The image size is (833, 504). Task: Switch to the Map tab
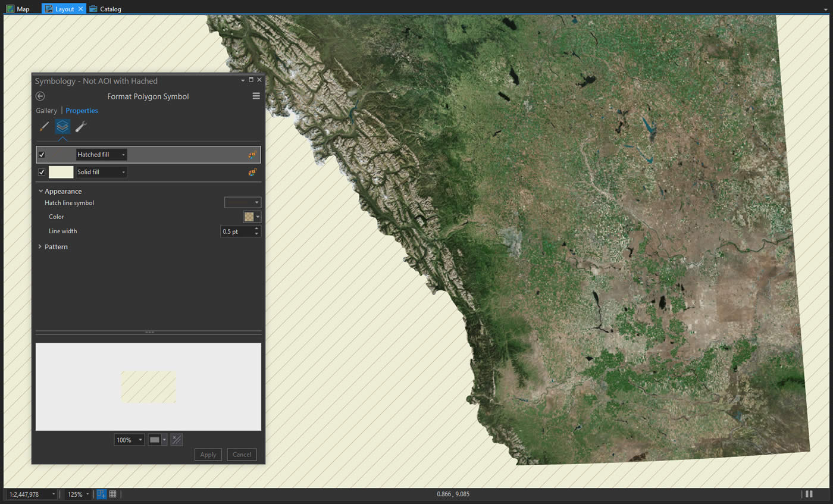(x=18, y=9)
